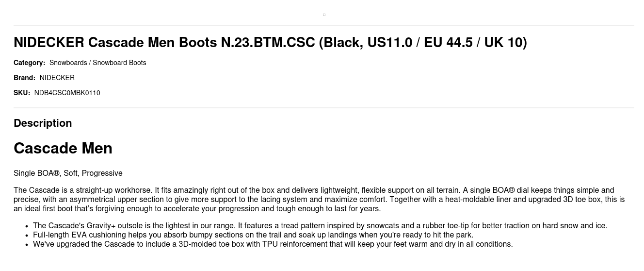Screen dimensions: 644x271
Task: Click the Brand label
Action: [24, 78]
